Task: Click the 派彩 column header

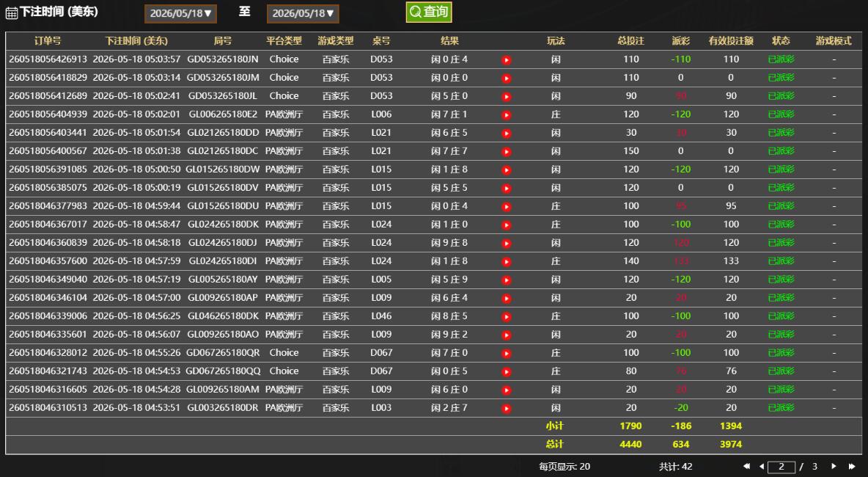Action: coord(681,40)
